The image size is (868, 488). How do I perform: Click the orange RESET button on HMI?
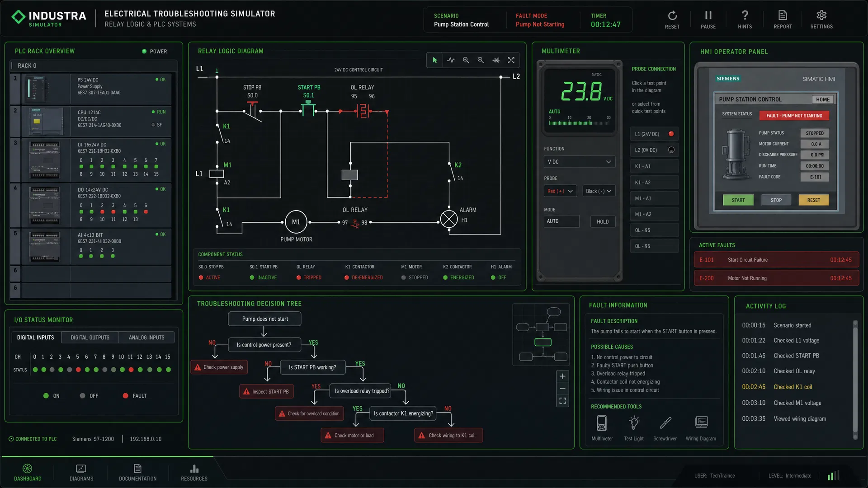coord(813,200)
